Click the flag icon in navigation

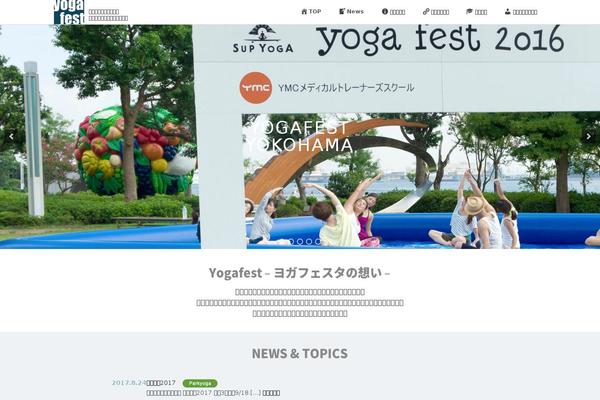coord(469,11)
